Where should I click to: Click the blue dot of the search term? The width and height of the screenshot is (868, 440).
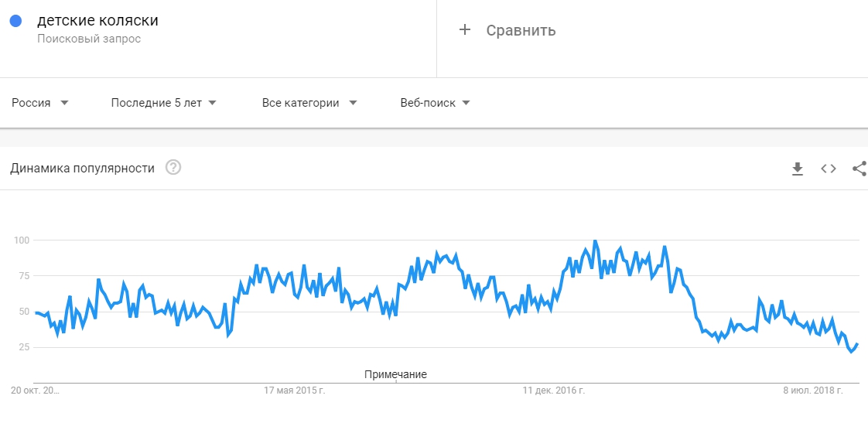[x=15, y=21]
